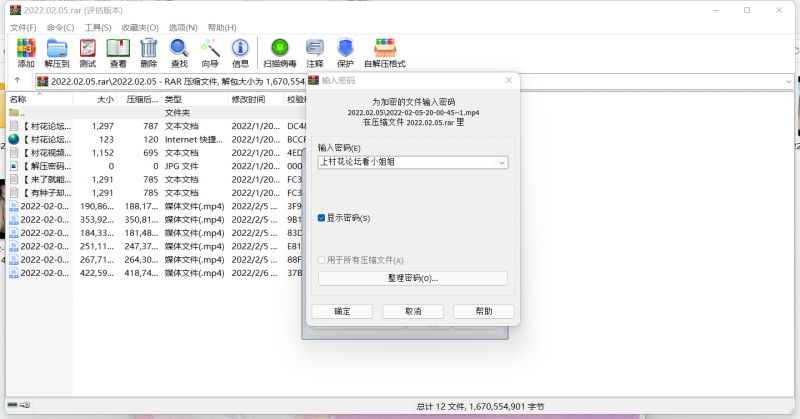Click the 确定 button in password dialog
This screenshot has width=800, height=419.
[x=342, y=311]
